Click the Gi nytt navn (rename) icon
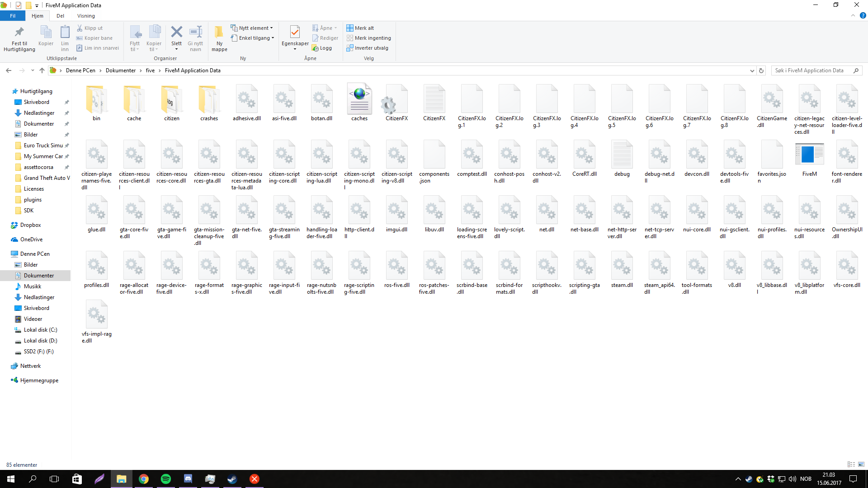Viewport: 868px width, 488px height. (195, 38)
